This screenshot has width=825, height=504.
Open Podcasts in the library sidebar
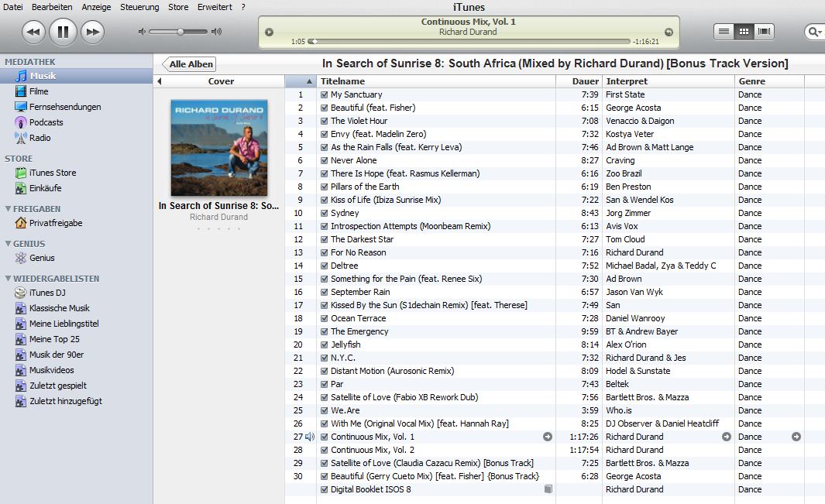pyautogui.click(x=46, y=122)
